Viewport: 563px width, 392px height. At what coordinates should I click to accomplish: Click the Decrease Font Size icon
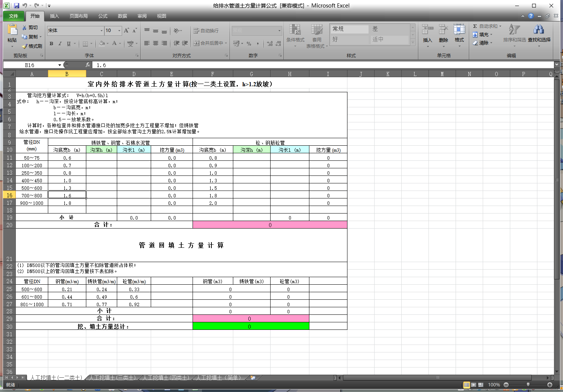tap(135, 31)
